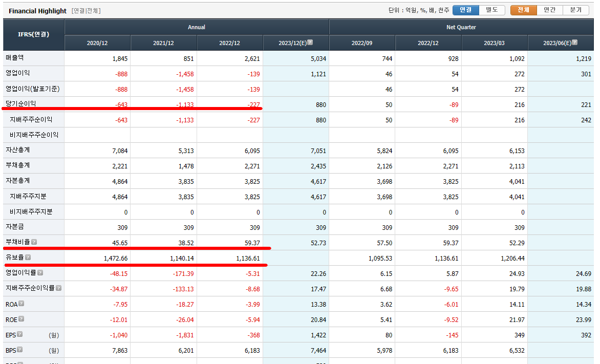Screen dimensions: 600x364
Task: Click 매출액 value 2,621 for 2022/12
Action: point(252,58)
